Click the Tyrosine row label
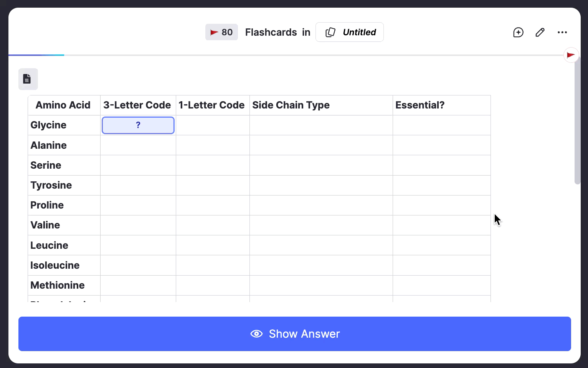 (x=51, y=185)
